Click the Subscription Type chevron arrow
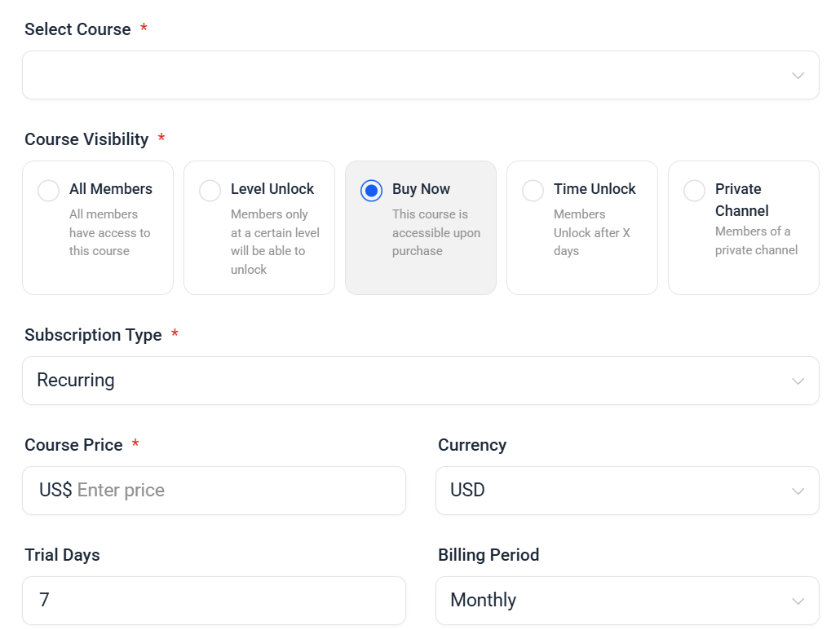840x630 pixels. 798,381
